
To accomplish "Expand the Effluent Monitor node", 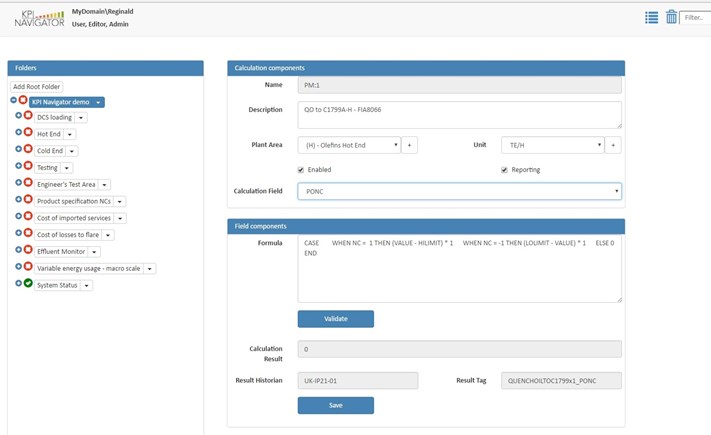I will pyautogui.click(x=19, y=249).
